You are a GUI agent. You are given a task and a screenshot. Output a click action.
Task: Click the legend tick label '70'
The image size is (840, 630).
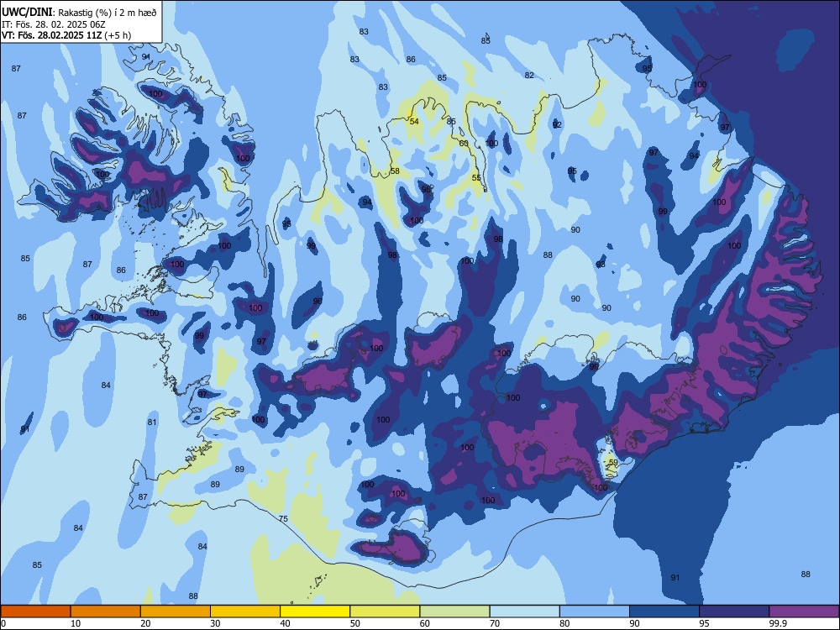(x=495, y=623)
